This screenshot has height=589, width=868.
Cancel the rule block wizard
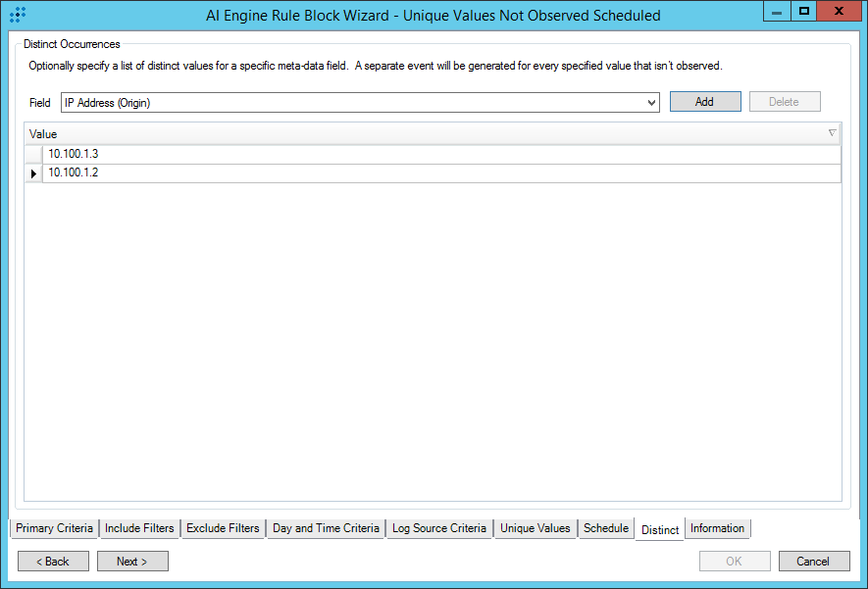point(813,562)
